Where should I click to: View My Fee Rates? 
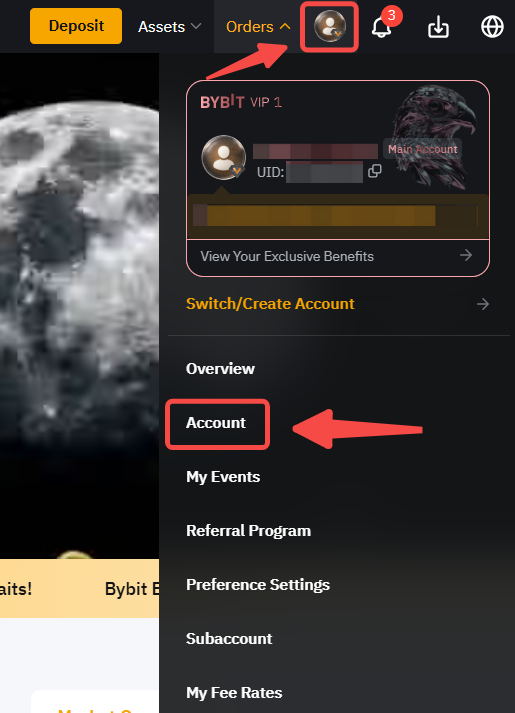pyautogui.click(x=234, y=693)
